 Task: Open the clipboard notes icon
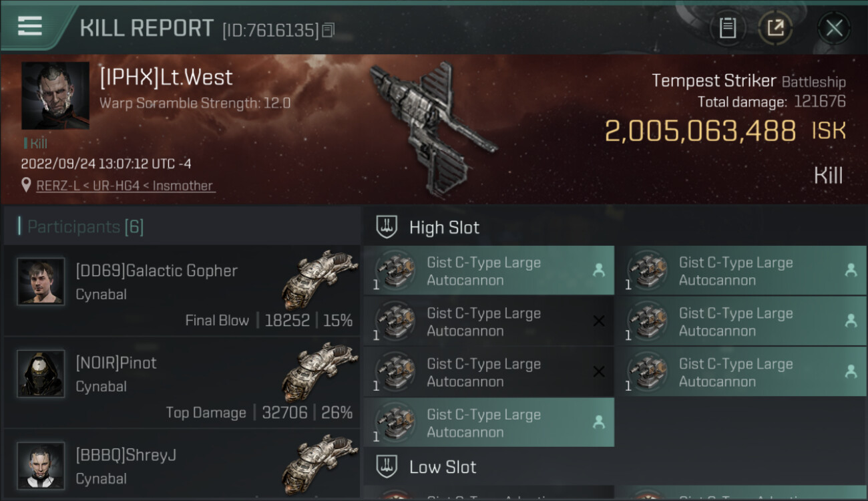pyautogui.click(x=728, y=28)
